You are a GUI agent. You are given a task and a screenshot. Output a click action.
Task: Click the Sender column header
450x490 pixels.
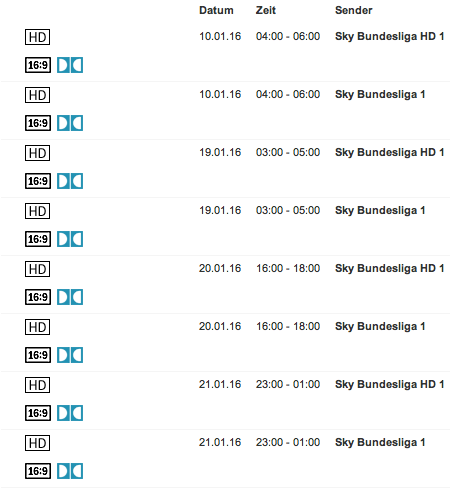point(353,10)
